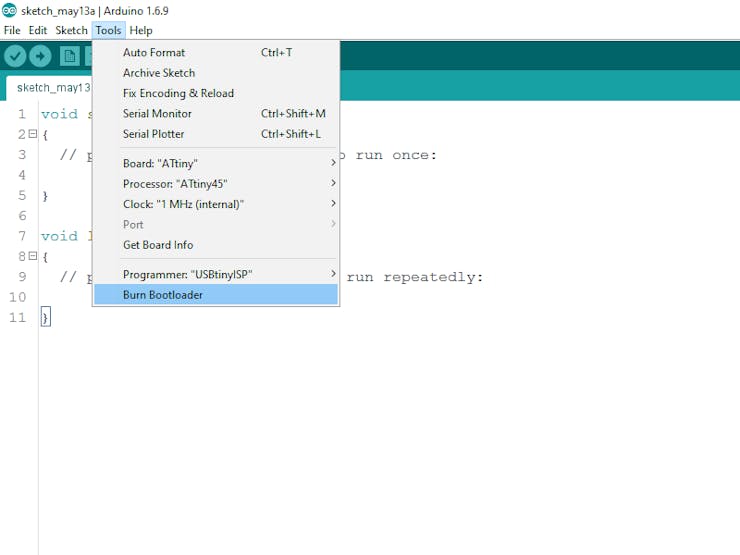Click the Arduino logo in title bar
740x555 pixels.
tap(9, 10)
